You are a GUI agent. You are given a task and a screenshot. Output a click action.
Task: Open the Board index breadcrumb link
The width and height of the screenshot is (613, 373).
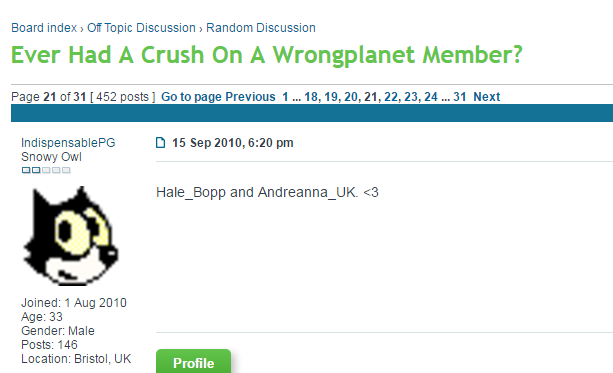click(x=44, y=28)
